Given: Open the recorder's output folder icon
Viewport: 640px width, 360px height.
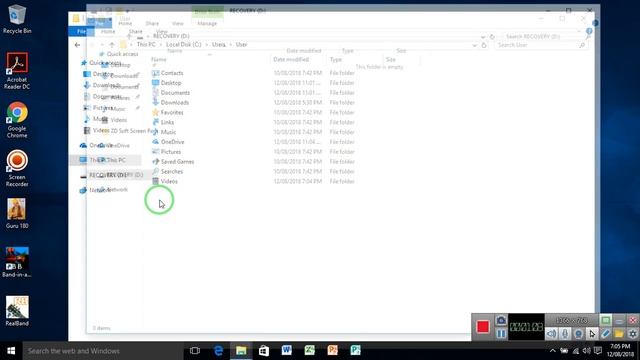Looking at the screenshot, I should click(x=619, y=334).
